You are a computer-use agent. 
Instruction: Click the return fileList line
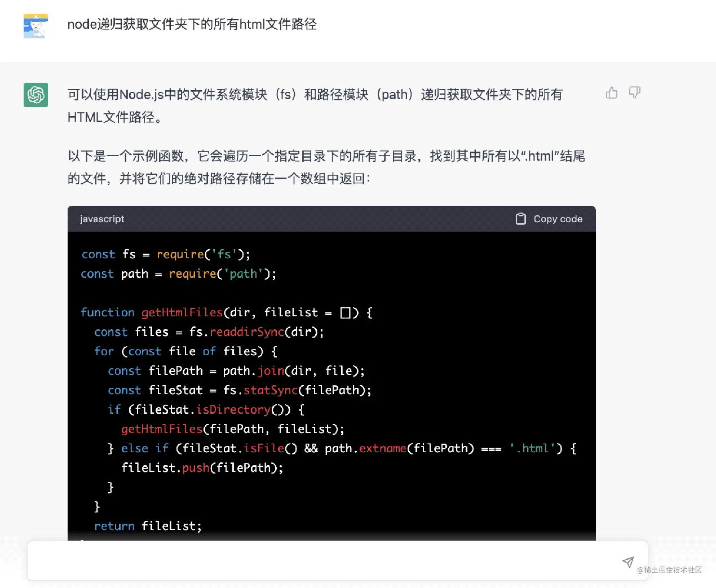coord(148,525)
